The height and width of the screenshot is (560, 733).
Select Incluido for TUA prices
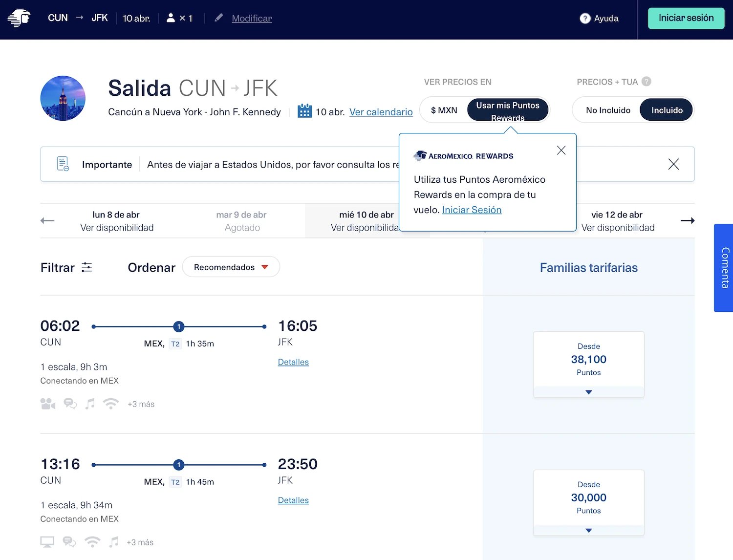[667, 110]
